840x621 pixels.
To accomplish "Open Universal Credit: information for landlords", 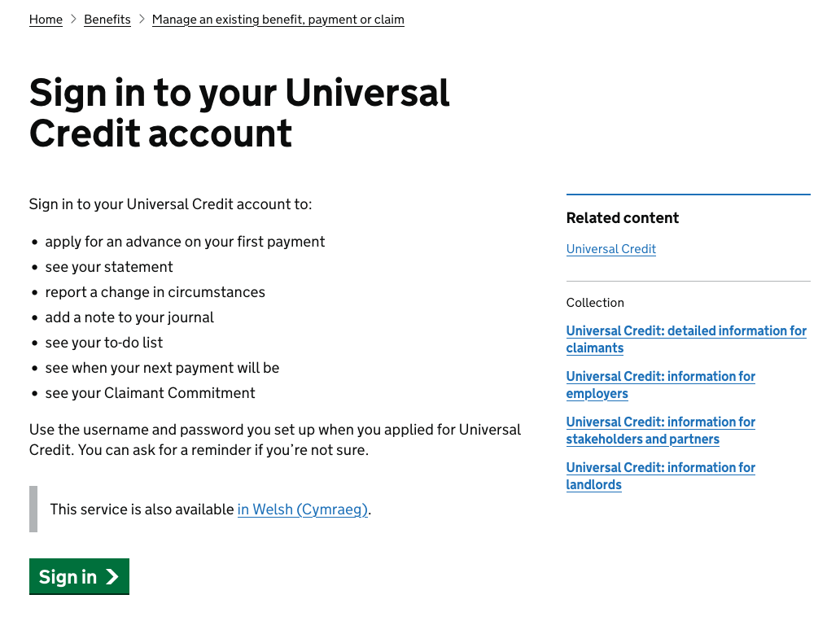I will tap(660, 475).
